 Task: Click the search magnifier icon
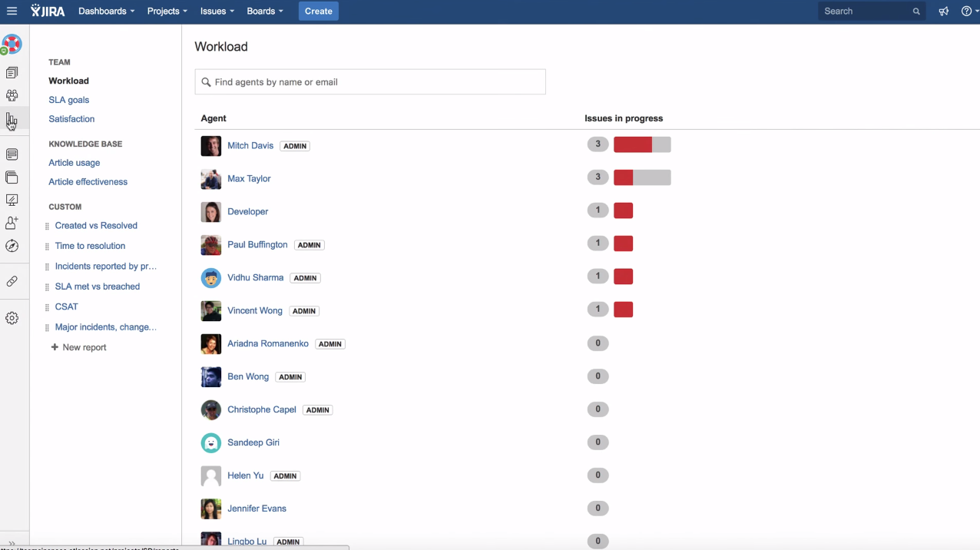pyautogui.click(x=916, y=12)
